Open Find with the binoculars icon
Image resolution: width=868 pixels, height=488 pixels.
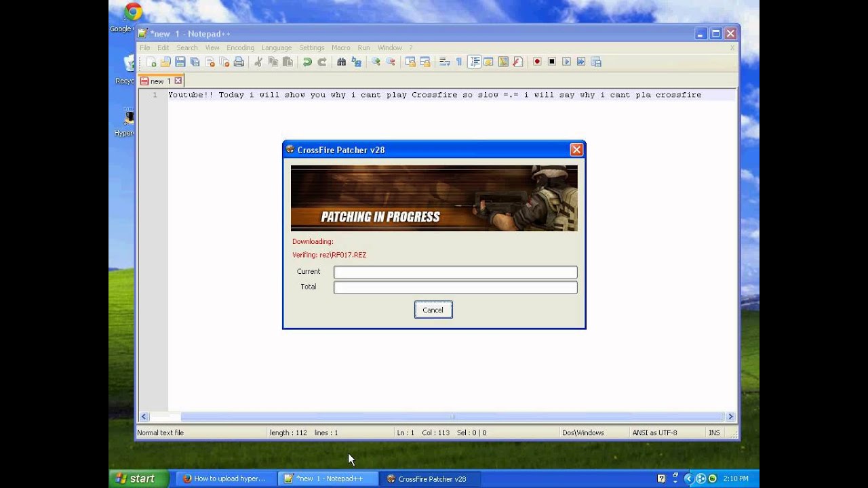tap(342, 62)
